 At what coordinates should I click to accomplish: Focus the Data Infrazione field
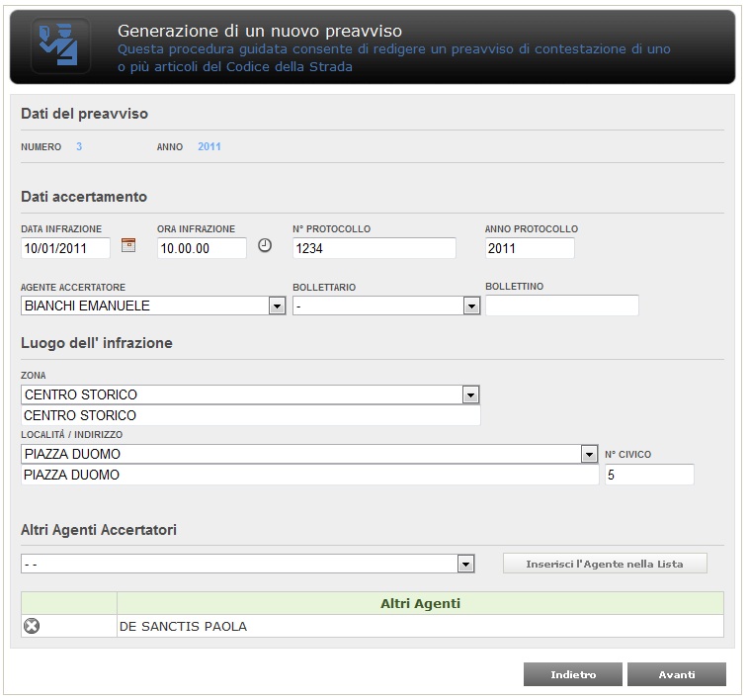(65, 248)
